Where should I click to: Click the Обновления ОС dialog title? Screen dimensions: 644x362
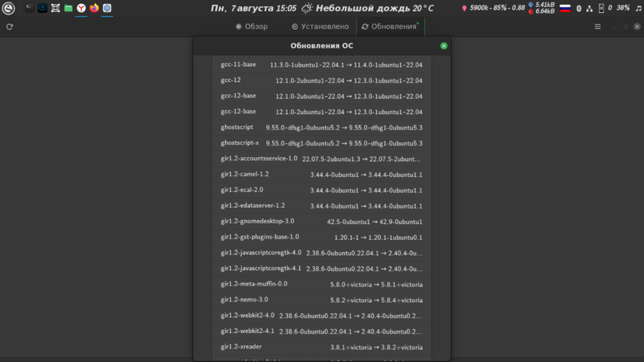click(x=321, y=46)
